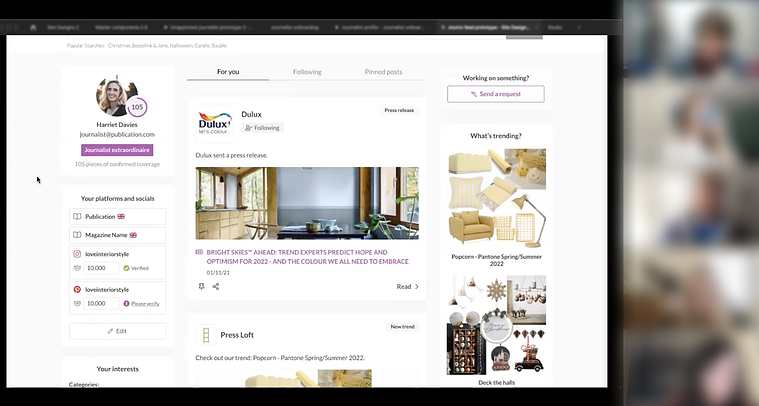The height and width of the screenshot is (406, 759).
Task: Click the UK flag next to Magazine Name
Action: click(133, 235)
